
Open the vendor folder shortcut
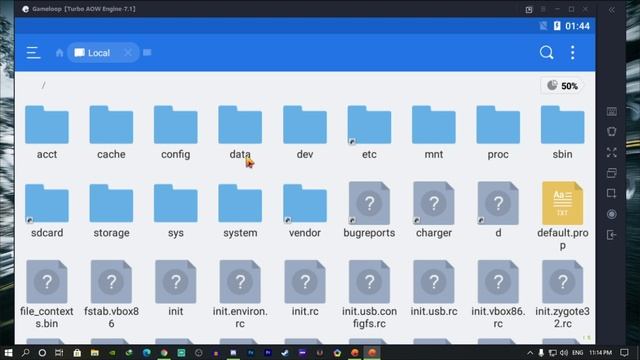pyautogui.click(x=305, y=211)
